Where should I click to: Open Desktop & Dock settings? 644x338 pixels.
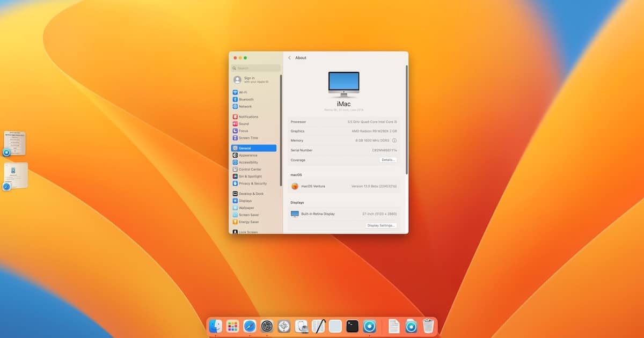click(x=251, y=194)
